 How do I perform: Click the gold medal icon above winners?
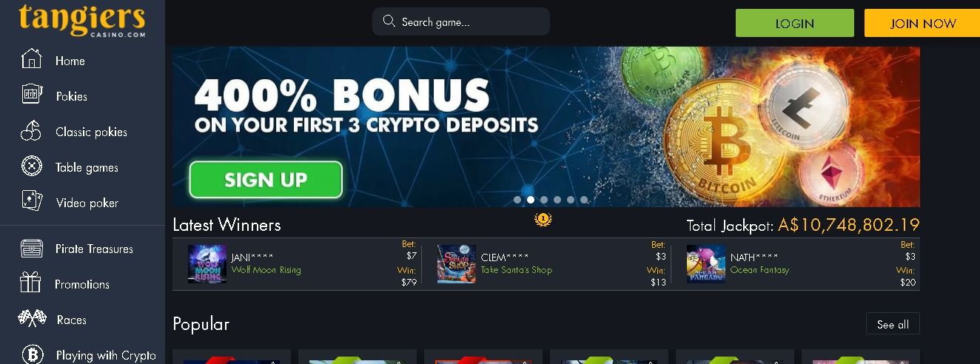tap(543, 219)
